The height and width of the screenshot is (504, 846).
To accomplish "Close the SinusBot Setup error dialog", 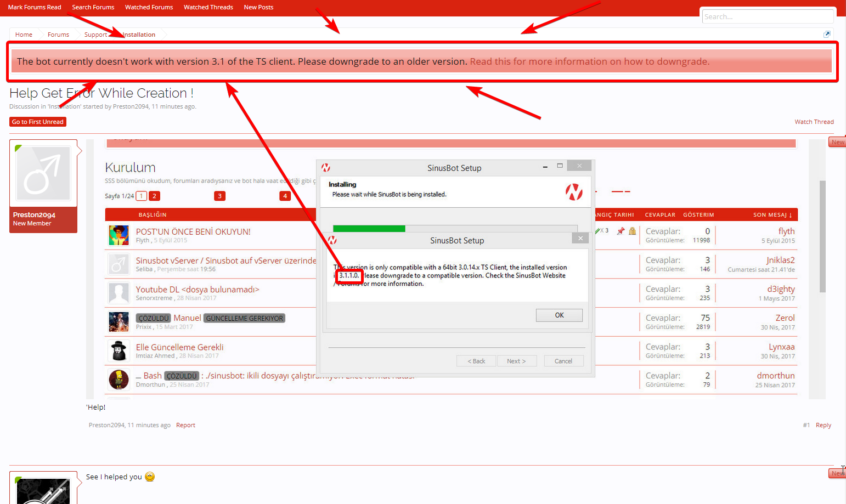I will [580, 238].
